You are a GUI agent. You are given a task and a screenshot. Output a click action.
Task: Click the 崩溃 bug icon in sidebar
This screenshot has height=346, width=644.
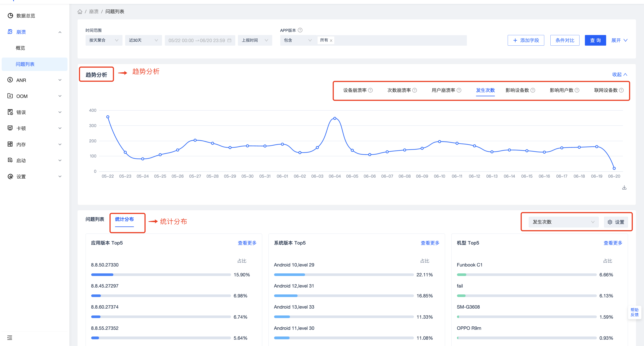pos(10,32)
